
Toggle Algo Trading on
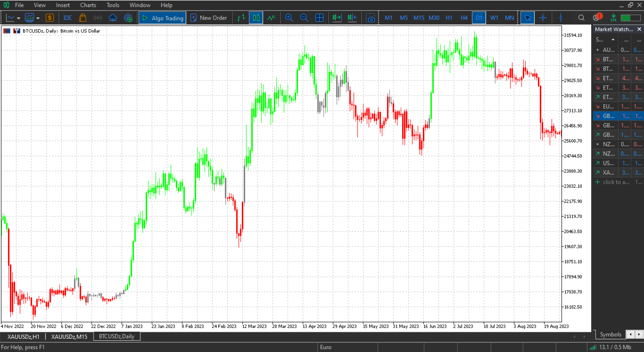click(x=162, y=18)
